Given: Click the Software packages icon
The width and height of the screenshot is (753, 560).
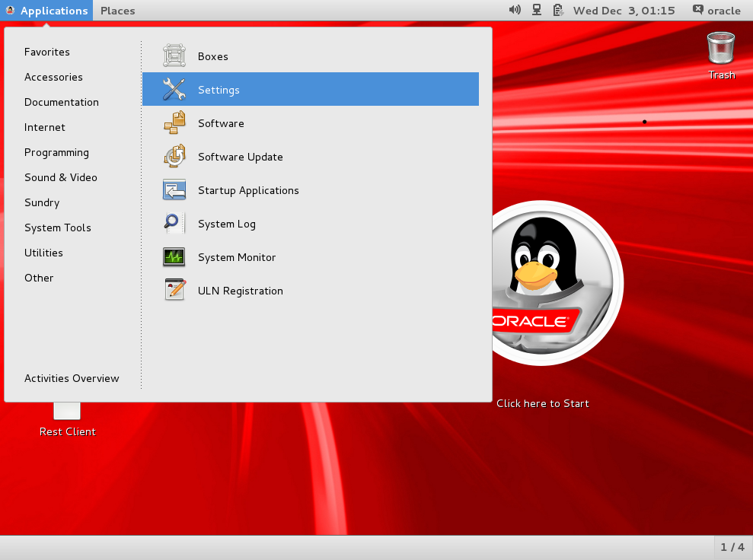Looking at the screenshot, I should tap(174, 123).
